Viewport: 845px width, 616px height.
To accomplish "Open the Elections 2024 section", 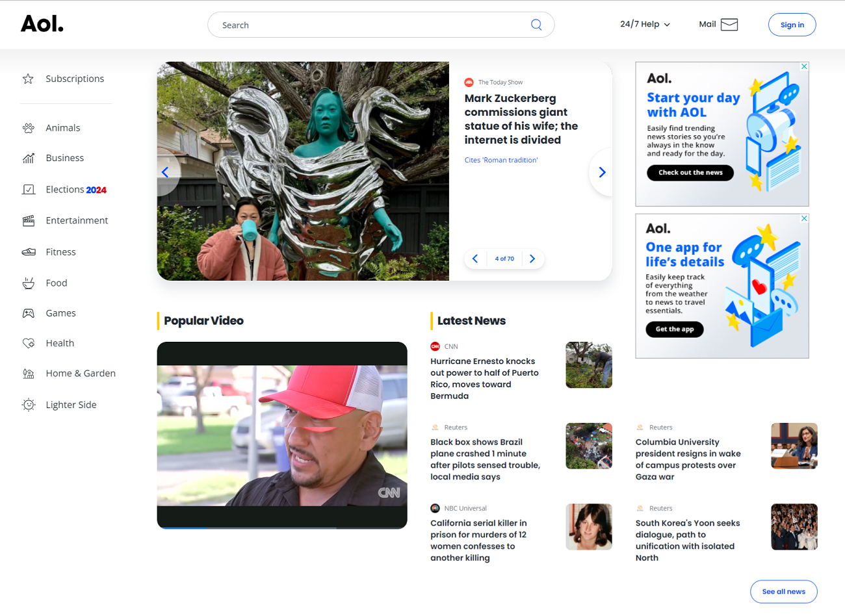I will tap(76, 189).
